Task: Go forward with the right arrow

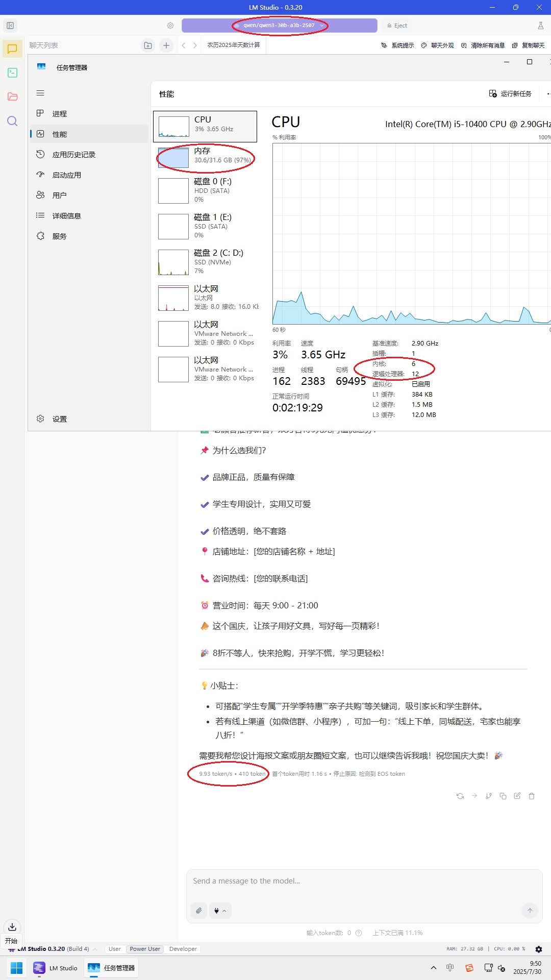Action: (x=195, y=45)
